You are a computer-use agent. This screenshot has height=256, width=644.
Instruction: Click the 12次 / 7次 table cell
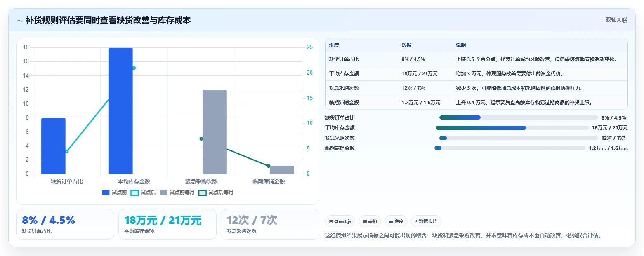(x=413, y=88)
